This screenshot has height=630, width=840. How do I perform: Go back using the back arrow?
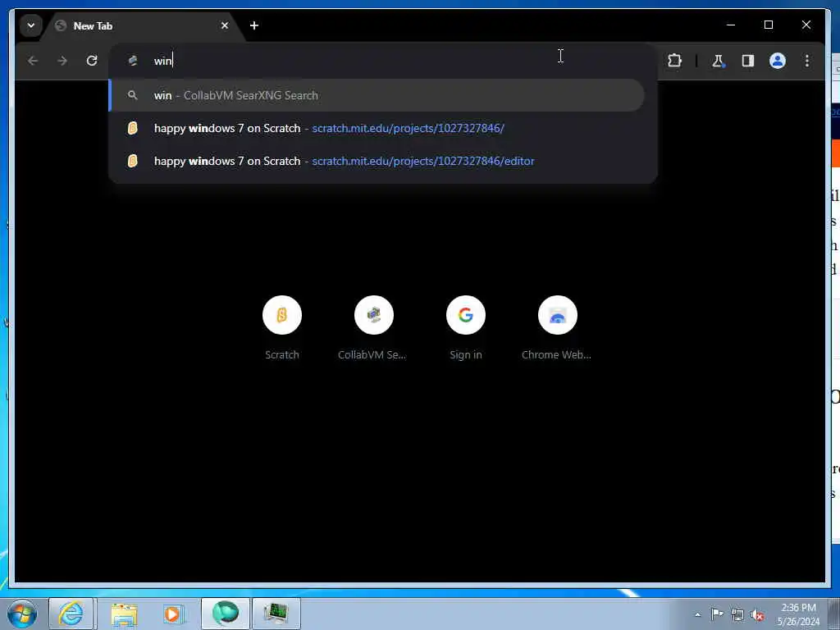(33, 61)
